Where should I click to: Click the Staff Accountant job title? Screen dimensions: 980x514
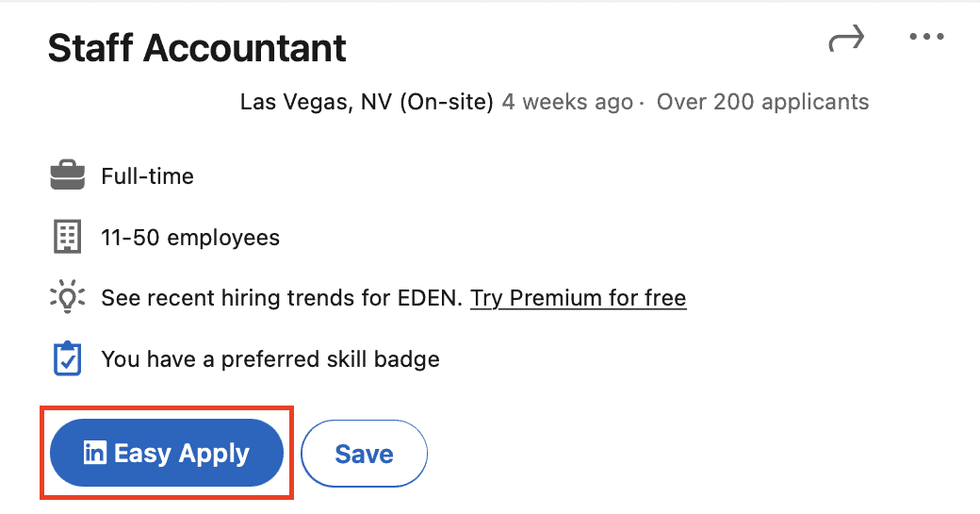tap(197, 48)
